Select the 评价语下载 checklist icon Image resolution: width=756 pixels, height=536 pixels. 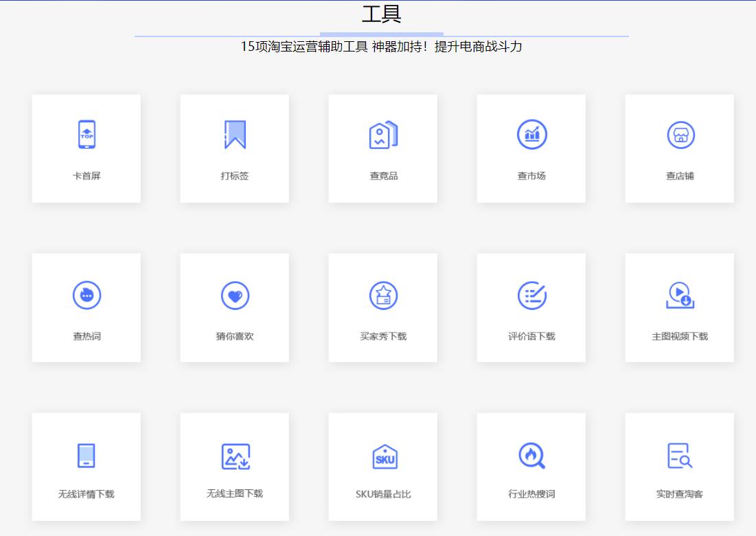pyautogui.click(x=531, y=294)
